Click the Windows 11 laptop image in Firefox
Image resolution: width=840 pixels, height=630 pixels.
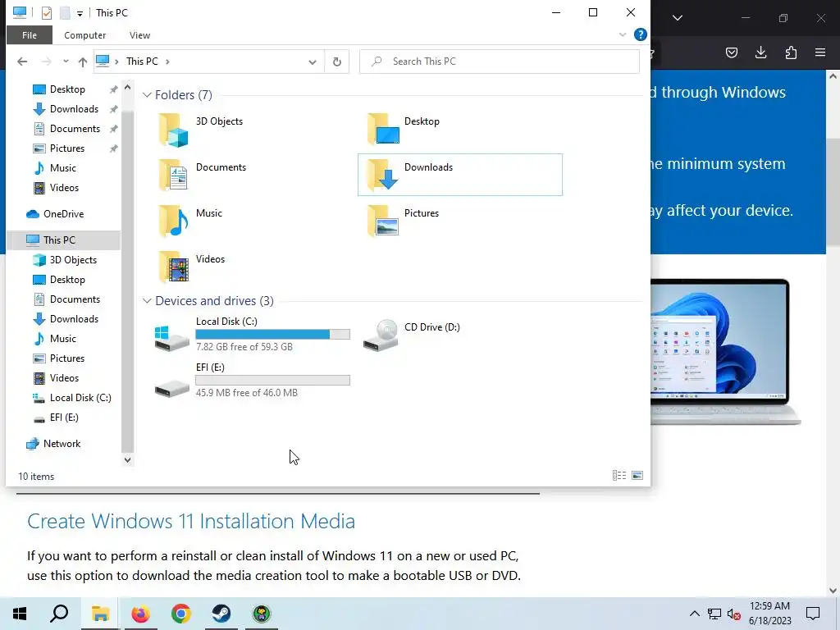(725, 351)
